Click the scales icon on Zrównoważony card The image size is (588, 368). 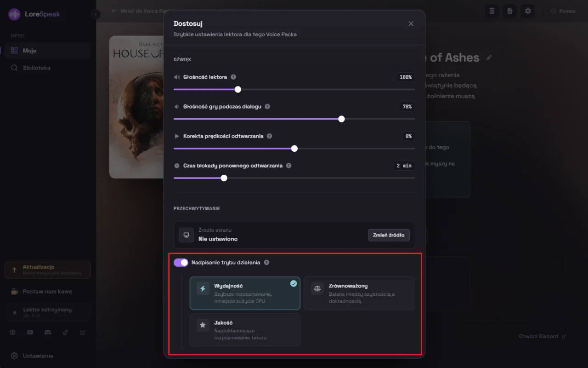coord(317,288)
